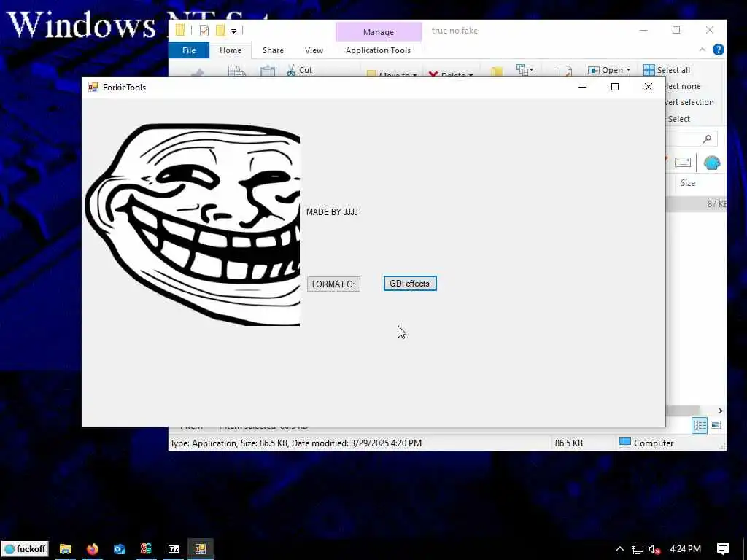Viewport: 747px width, 560px height.
Task: Click the file type status bar text
Action: click(296, 443)
